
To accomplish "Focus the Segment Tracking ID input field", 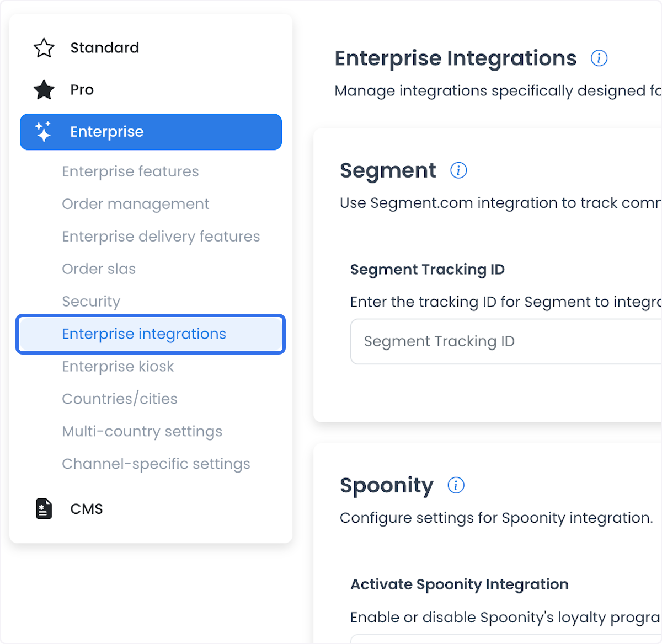I will [x=506, y=342].
